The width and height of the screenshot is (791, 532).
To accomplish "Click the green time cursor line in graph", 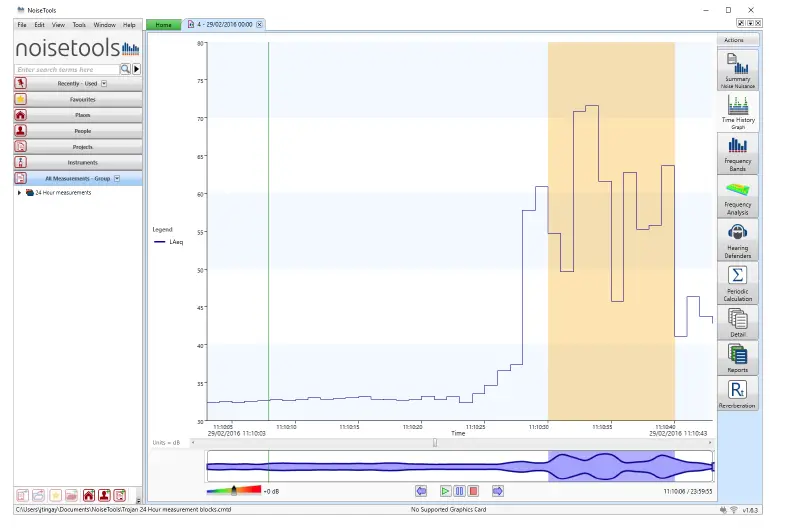I will [x=268, y=231].
